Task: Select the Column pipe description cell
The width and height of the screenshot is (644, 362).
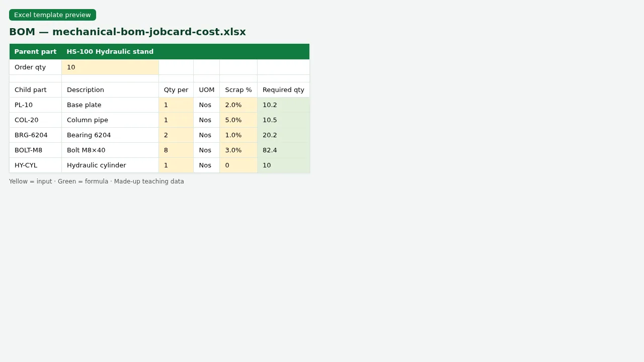Action: point(110,120)
